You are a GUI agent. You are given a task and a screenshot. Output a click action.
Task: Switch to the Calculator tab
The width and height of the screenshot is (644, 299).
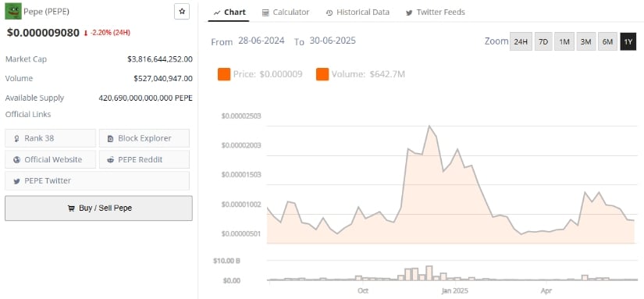coord(286,12)
